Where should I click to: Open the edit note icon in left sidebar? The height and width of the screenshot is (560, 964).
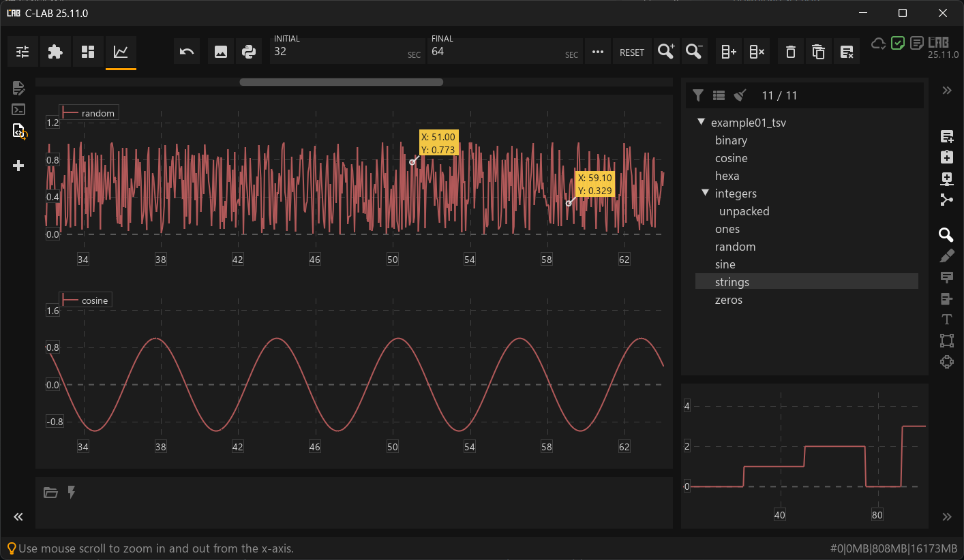click(18, 88)
